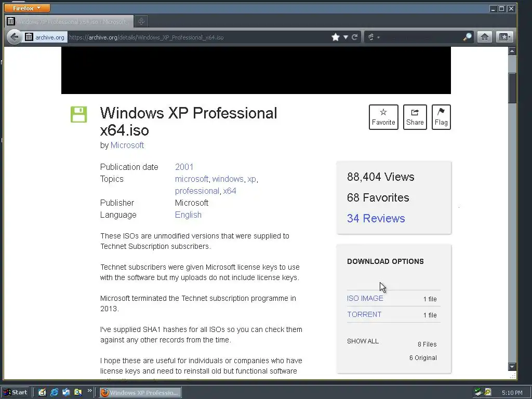Expand hidden quick launch items chevron
This screenshot has width=532, height=399.
coord(89,391)
